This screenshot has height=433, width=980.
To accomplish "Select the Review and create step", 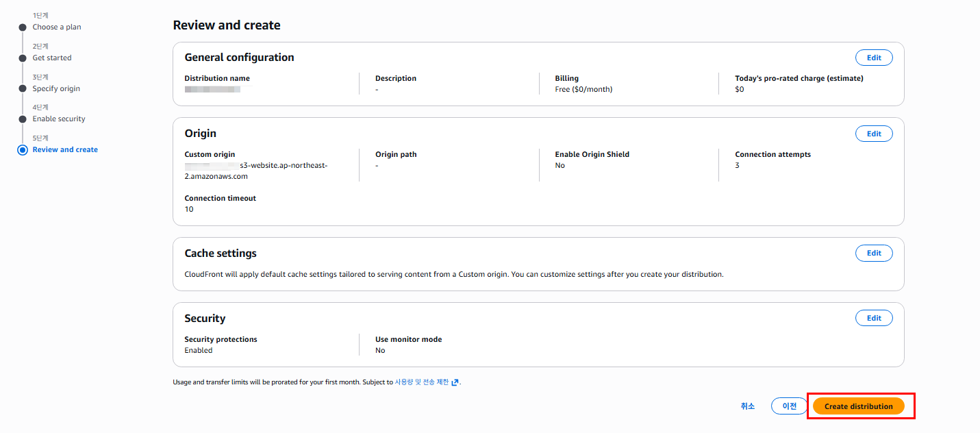I will tap(65, 150).
